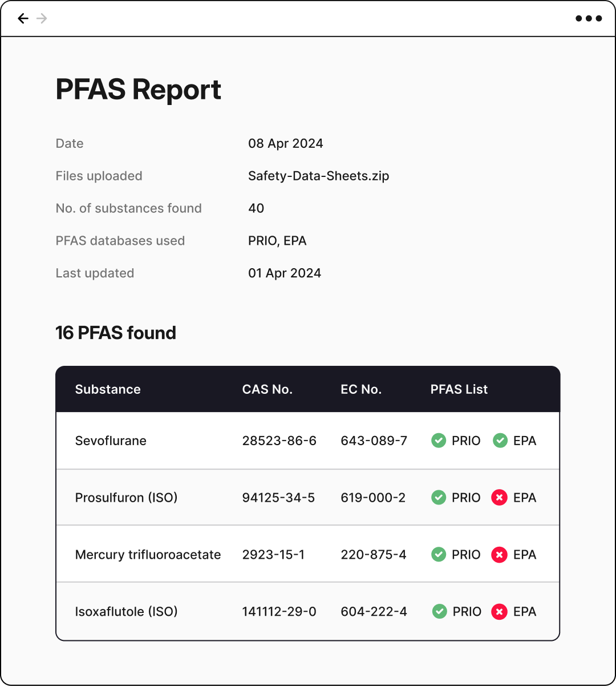The width and height of the screenshot is (616, 686).
Task: Sort by the Substance column header
Action: point(108,389)
